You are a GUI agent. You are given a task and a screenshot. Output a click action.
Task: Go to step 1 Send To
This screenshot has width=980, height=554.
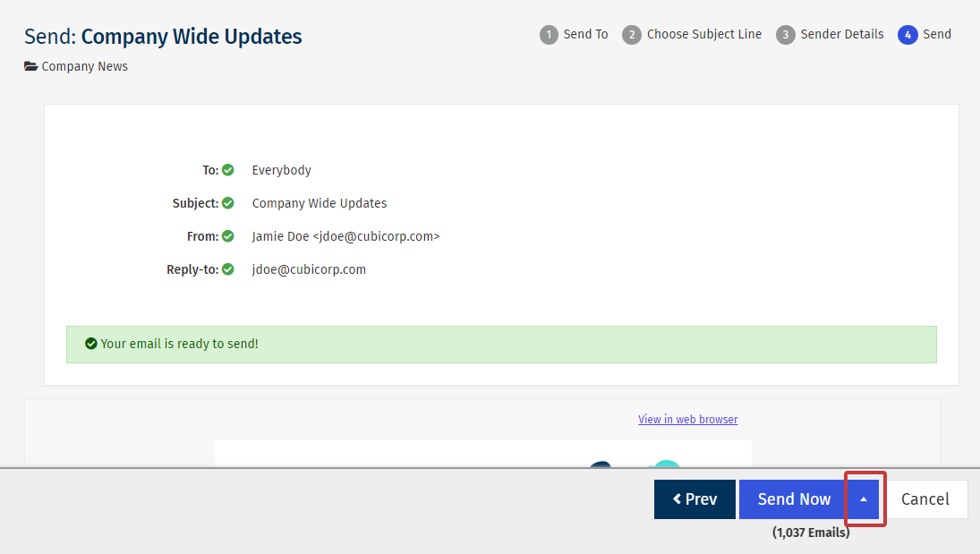point(574,35)
